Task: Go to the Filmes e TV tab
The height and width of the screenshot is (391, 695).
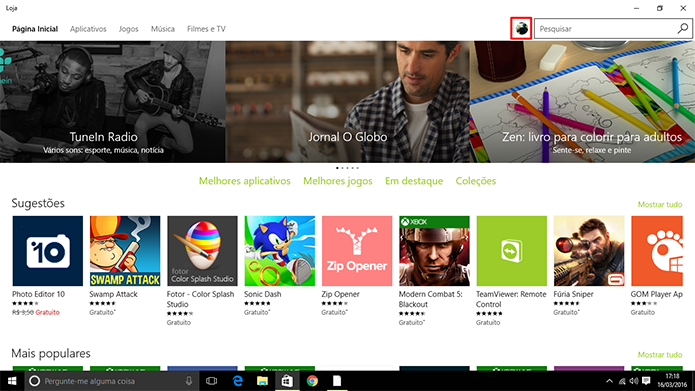Action: (206, 29)
